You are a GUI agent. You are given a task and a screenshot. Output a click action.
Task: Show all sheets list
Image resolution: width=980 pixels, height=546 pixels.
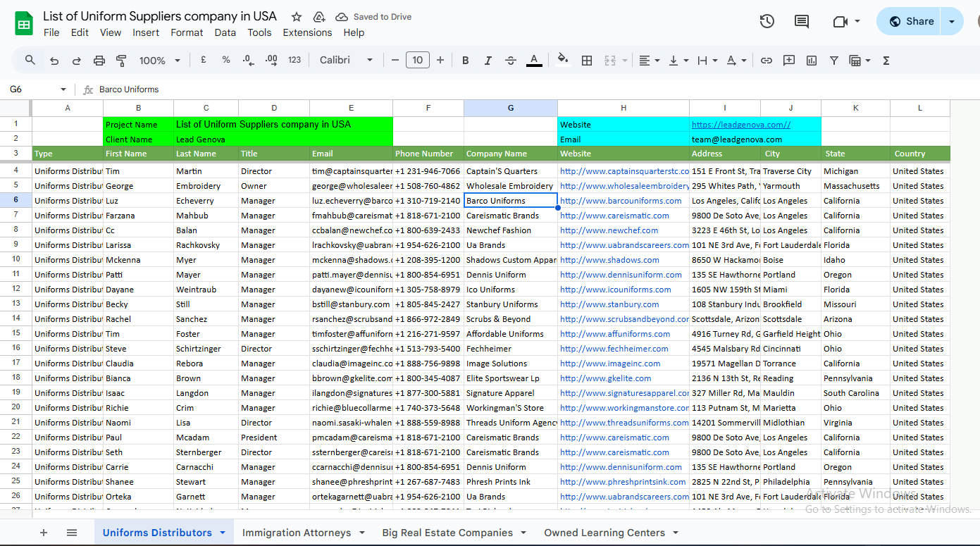72,533
